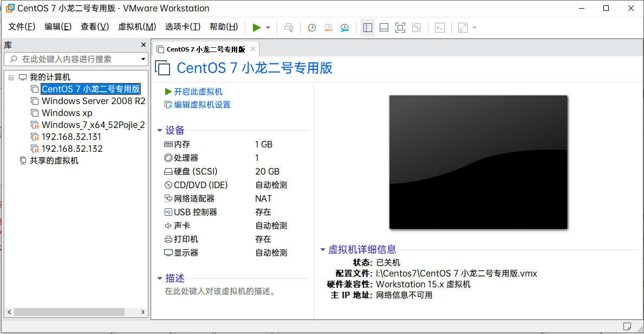This screenshot has width=644, height=334.
Task: Open the 帮助(H) menu
Action: (224, 27)
